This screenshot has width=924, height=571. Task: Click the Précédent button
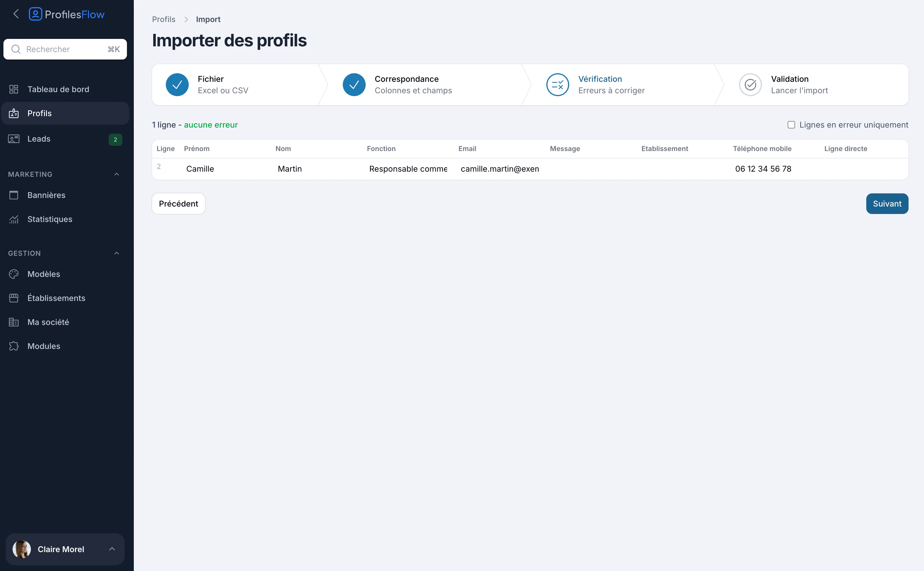click(x=178, y=204)
